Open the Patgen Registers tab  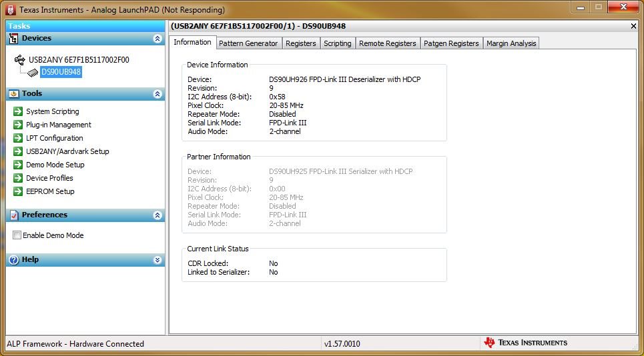[x=451, y=43]
